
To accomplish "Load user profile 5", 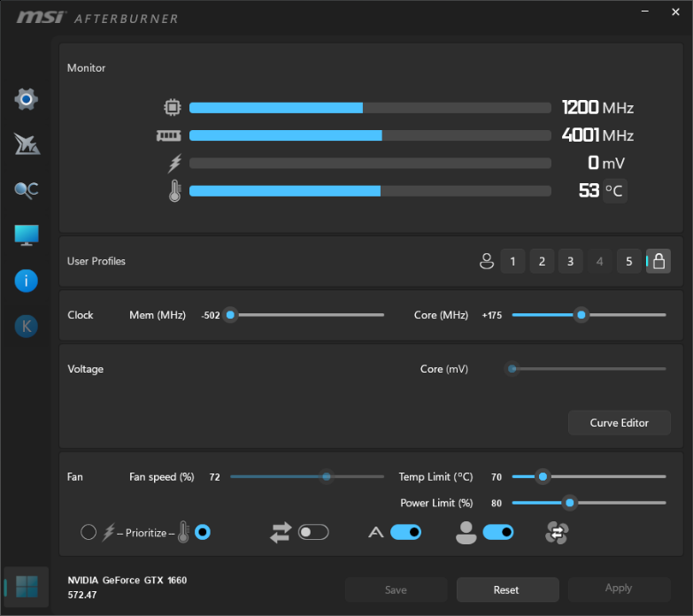I will click(x=628, y=261).
